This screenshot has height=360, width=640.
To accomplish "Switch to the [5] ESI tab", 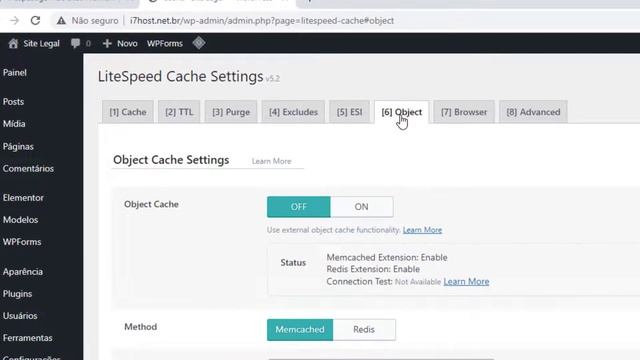I will (349, 112).
